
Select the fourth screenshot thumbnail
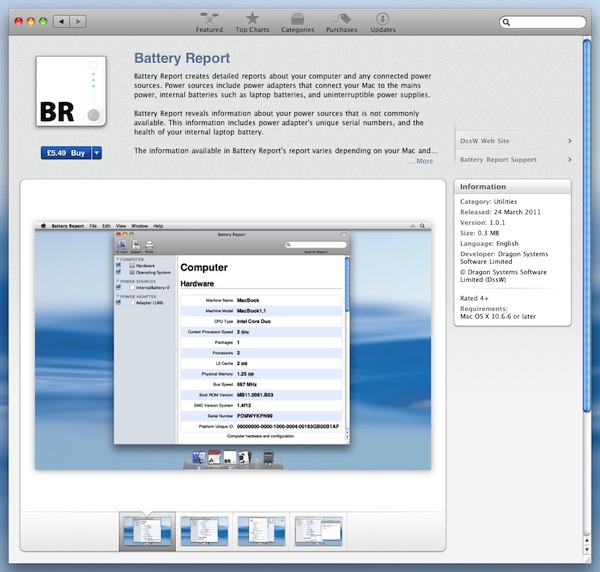tap(318, 531)
